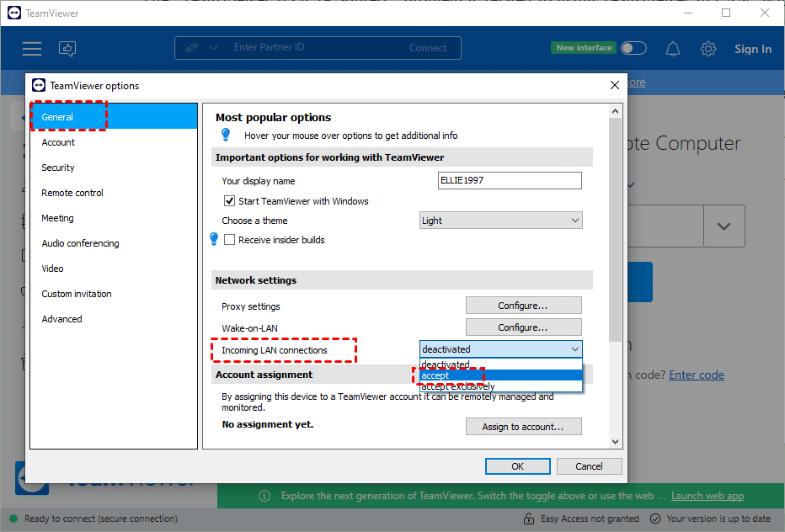Enable Receive insider builds checkbox
785x532 pixels.
click(229, 240)
